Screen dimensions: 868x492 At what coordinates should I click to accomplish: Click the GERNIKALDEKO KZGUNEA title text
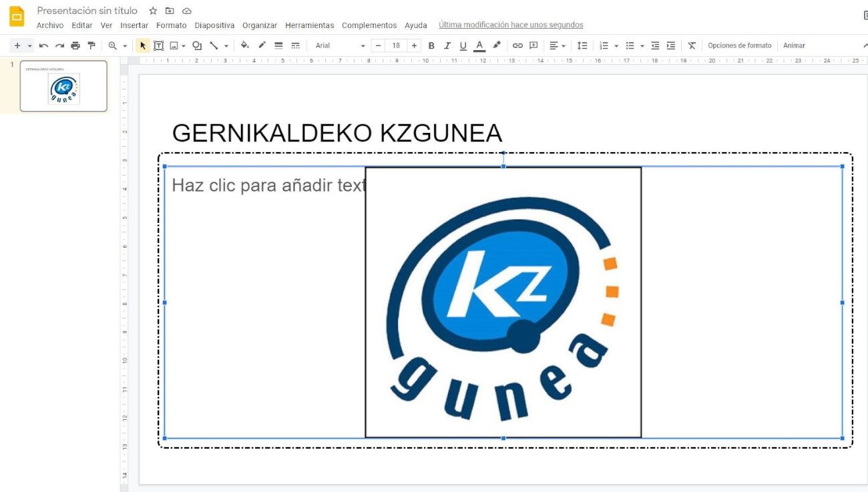tap(337, 134)
